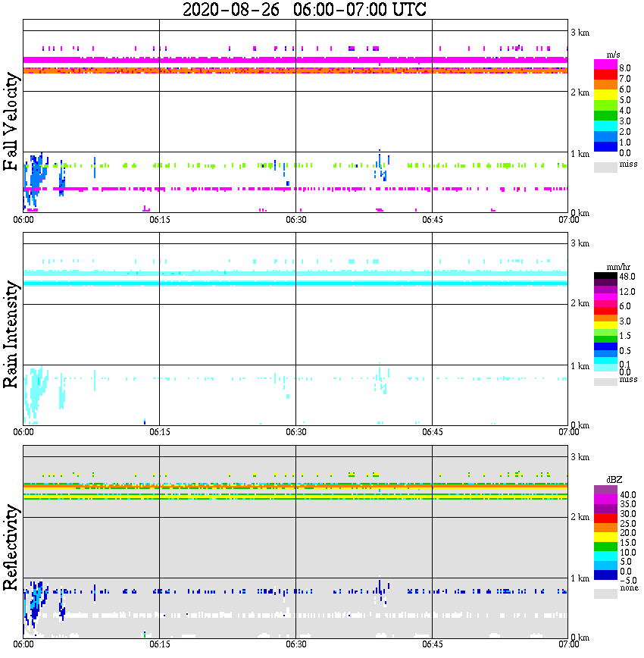The image size is (644, 658).
Task: Click the yellow swatch in the m/s legend
Action: click(x=605, y=96)
